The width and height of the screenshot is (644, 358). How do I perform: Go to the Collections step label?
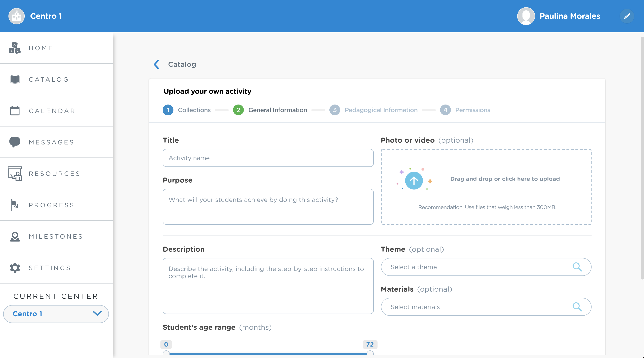click(194, 110)
